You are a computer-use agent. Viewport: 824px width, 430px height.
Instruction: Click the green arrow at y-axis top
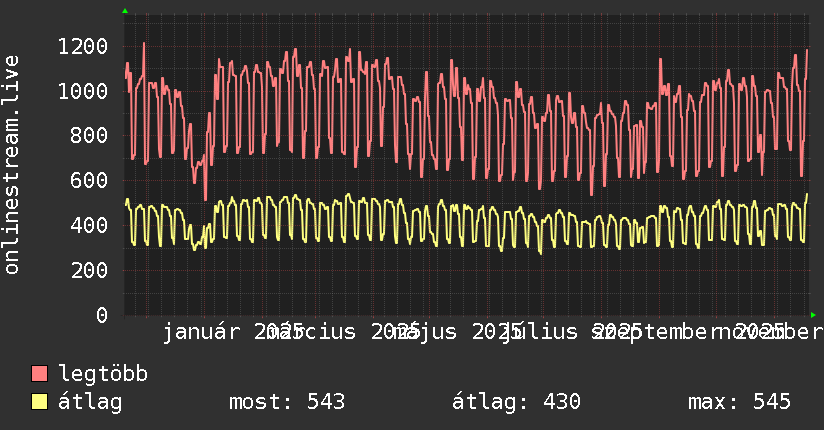125,11
